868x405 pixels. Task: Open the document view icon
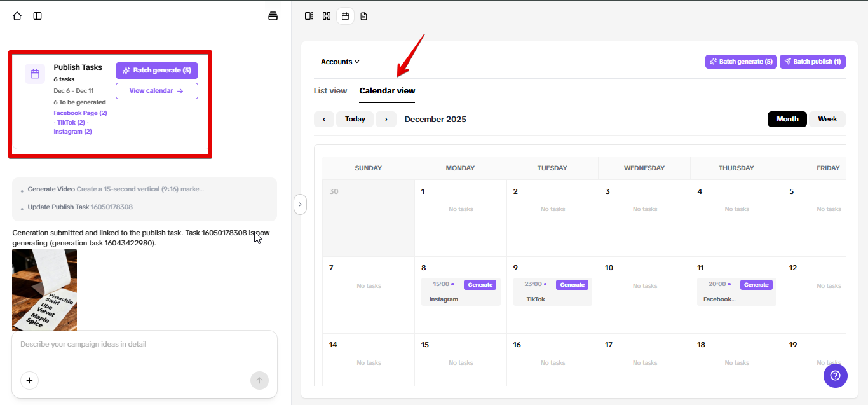click(x=363, y=16)
